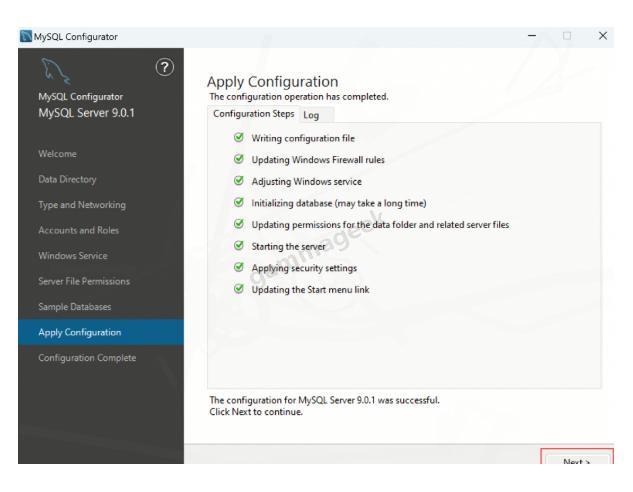Click 'MySQL Server 9.0.1' sidebar title
This screenshot has height=492, width=633.
[86, 113]
